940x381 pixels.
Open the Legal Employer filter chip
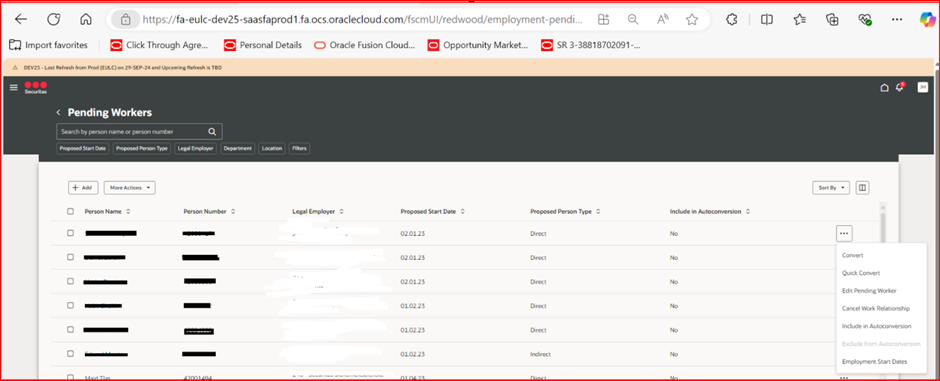click(x=195, y=148)
